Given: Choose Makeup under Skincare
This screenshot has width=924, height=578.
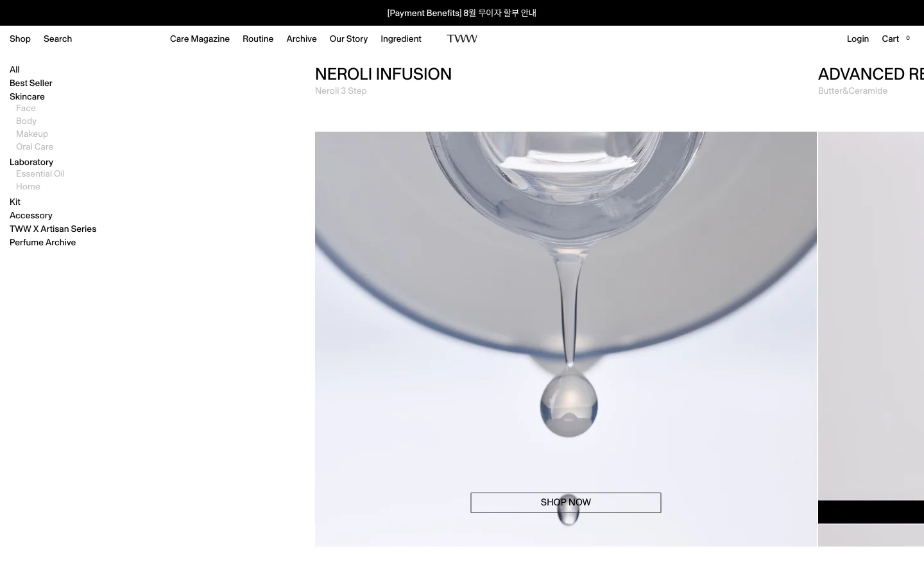Looking at the screenshot, I should [x=32, y=134].
